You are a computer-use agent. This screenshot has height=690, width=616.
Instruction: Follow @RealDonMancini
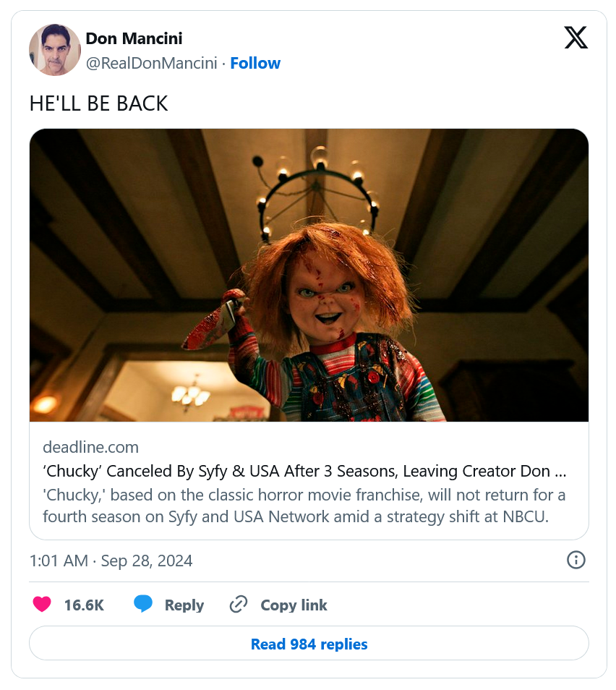click(x=255, y=63)
